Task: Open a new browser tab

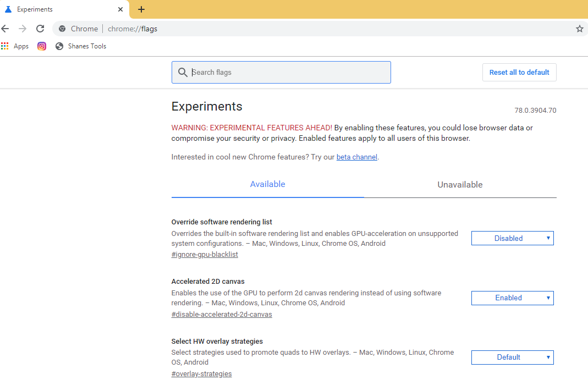Action: [141, 9]
